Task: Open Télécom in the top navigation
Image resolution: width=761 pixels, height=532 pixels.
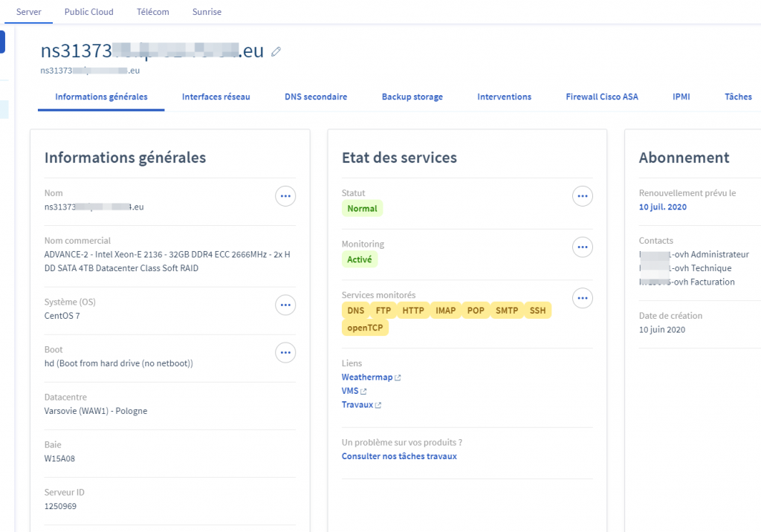Action: pyautogui.click(x=153, y=12)
